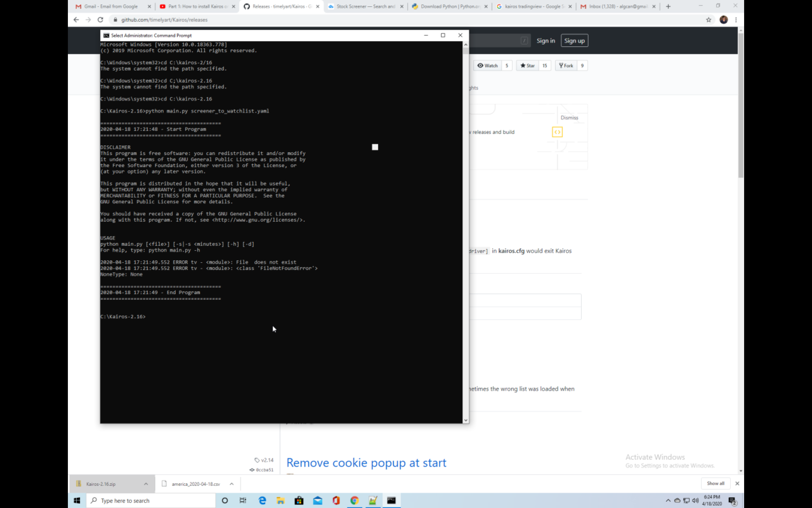
Task: Expand options for Kairos-2.16.zip download
Action: pos(146,484)
